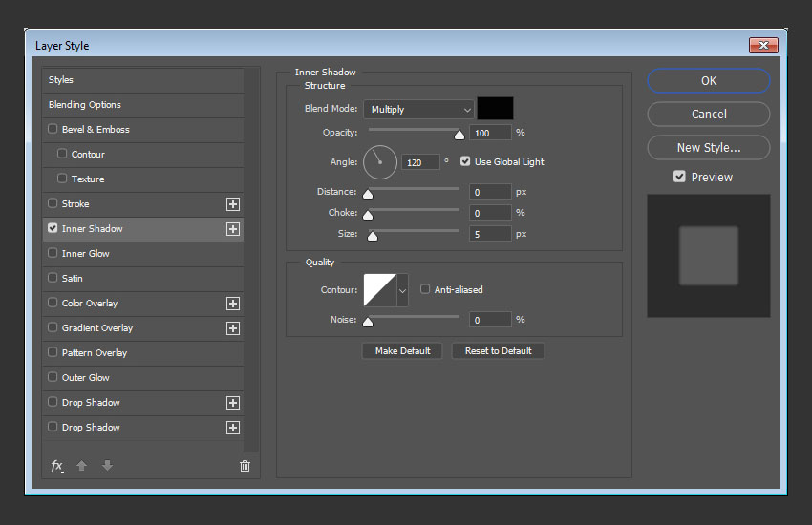Click the move effect down arrow
The height and width of the screenshot is (525, 812).
107,466
